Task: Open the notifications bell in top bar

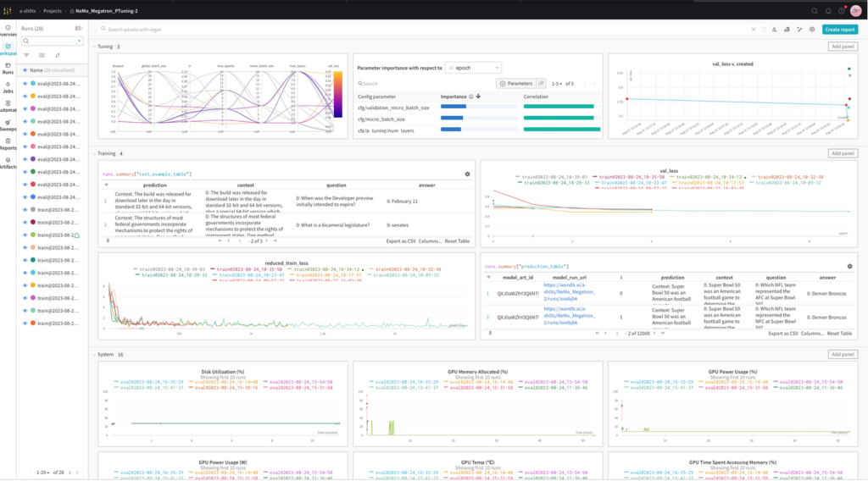Action: click(828, 10)
